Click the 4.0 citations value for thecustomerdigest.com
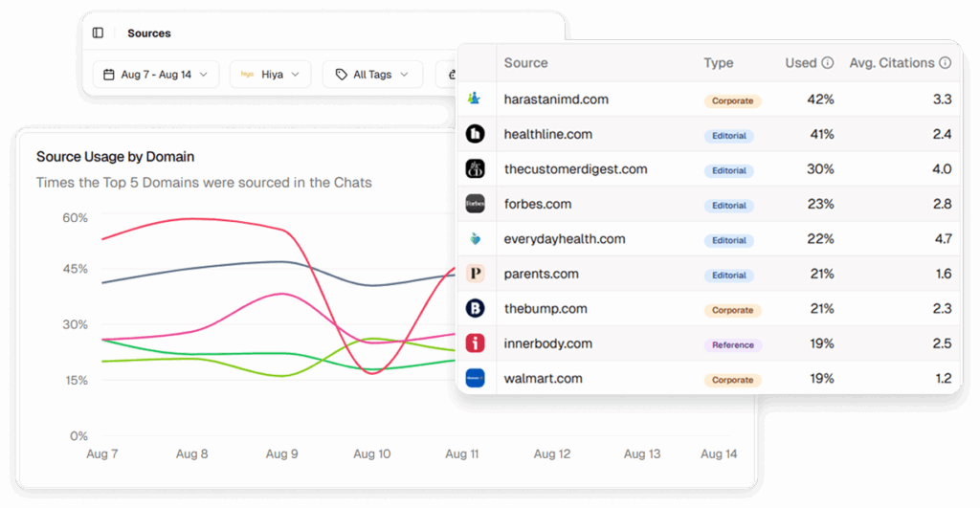The height and width of the screenshot is (508, 980). 942,169
